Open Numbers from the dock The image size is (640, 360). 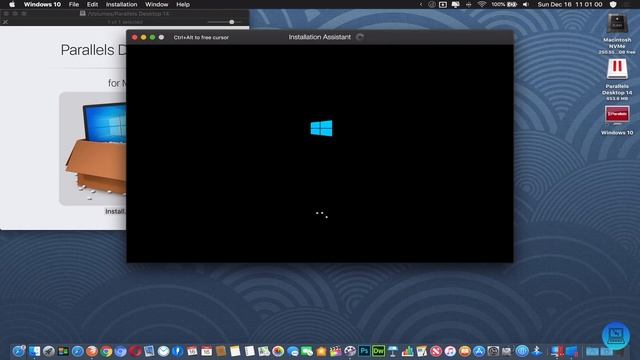[407, 351]
